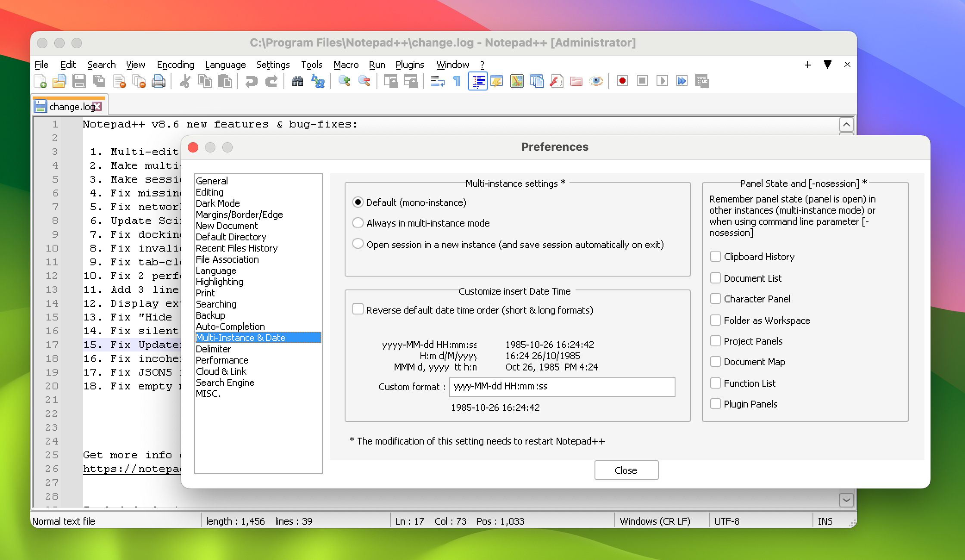Open the Macro menu

click(346, 65)
